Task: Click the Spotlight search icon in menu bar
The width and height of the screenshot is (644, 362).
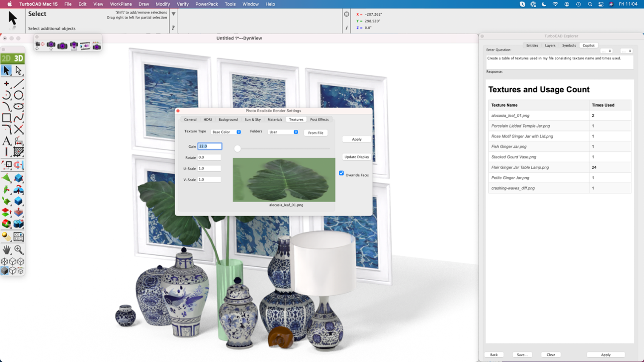Action: [590, 4]
